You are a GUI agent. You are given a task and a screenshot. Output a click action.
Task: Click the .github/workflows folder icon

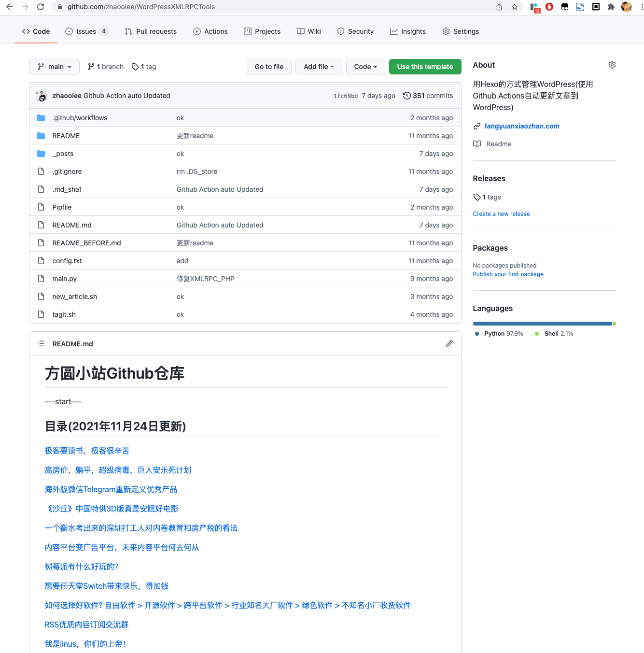pos(41,118)
